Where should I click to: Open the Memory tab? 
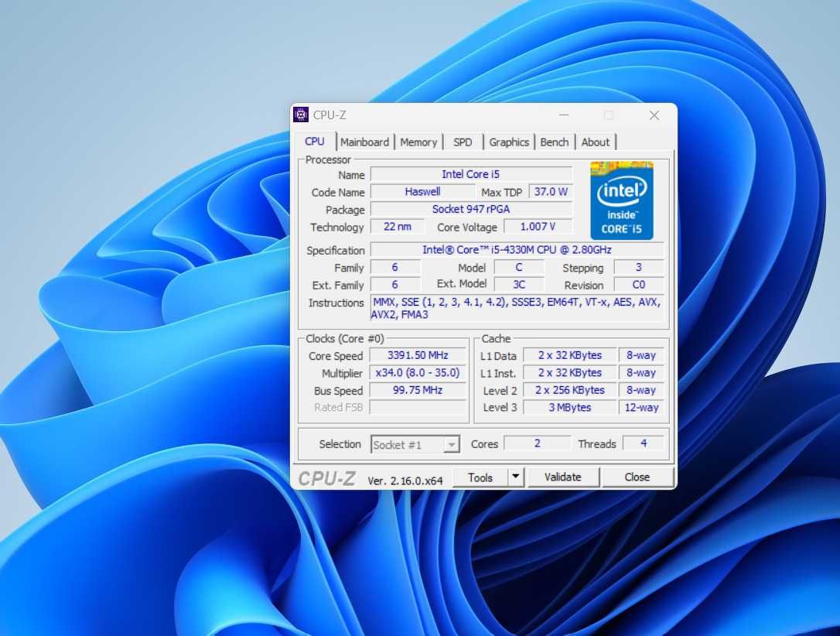(x=418, y=142)
